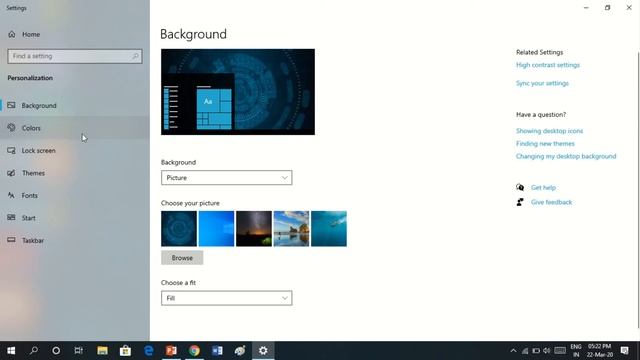
Task: Click the Taskbar bar icon in sidebar
Action: click(x=11, y=240)
